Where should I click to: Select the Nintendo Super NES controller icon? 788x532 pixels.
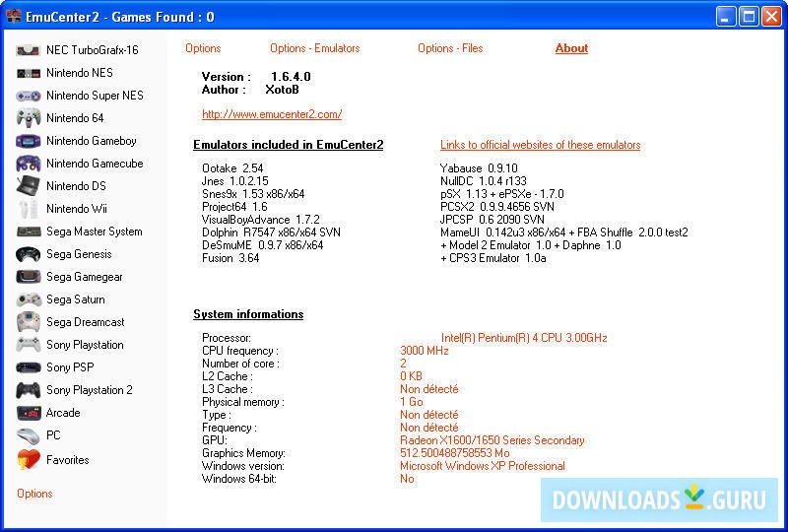[x=29, y=96]
